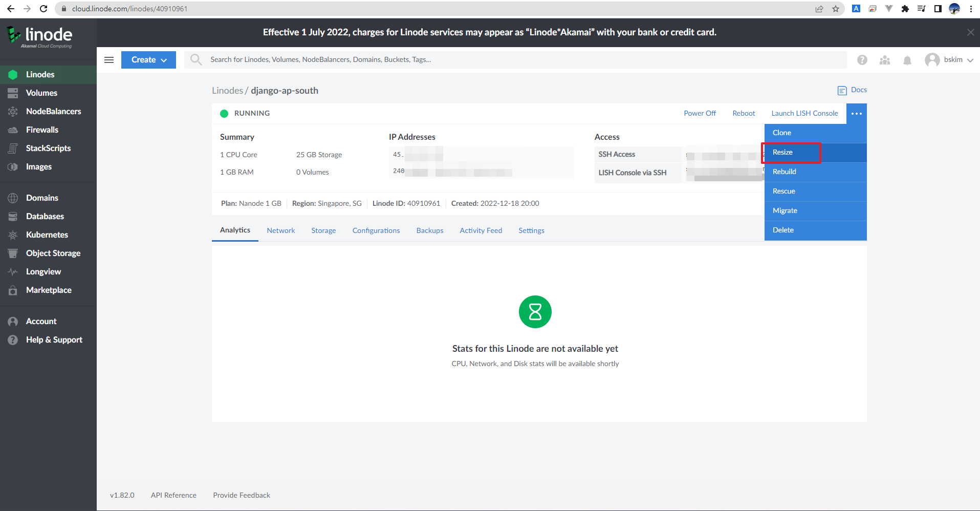Image resolution: width=980 pixels, height=511 pixels.
Task: Click the django-ap-south title text
Action: 285,91
